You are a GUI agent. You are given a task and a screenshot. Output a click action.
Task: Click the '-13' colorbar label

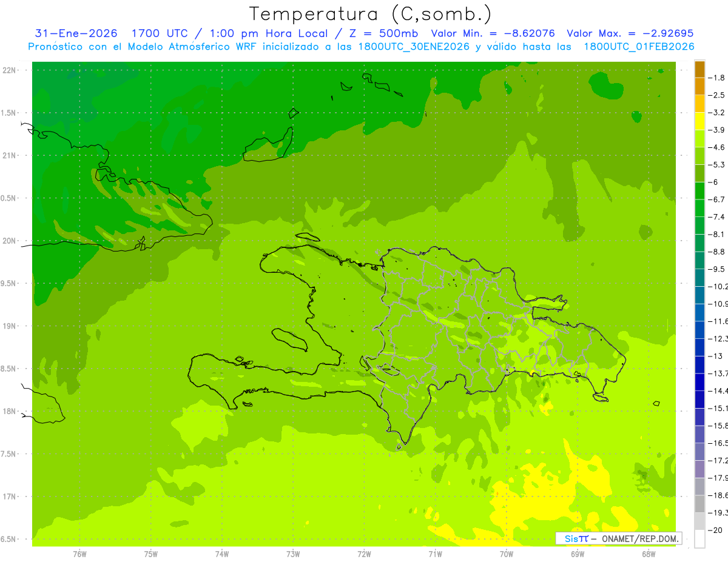click(716, 356)
